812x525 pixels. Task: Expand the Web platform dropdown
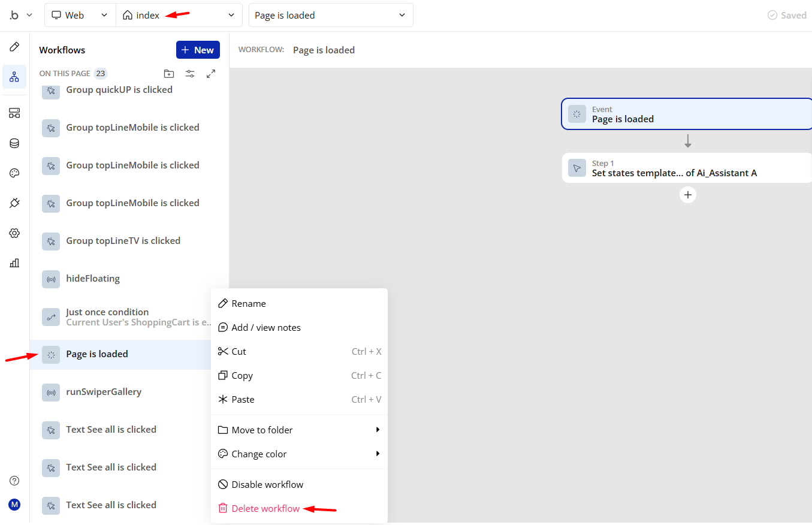tap(80, 15)
